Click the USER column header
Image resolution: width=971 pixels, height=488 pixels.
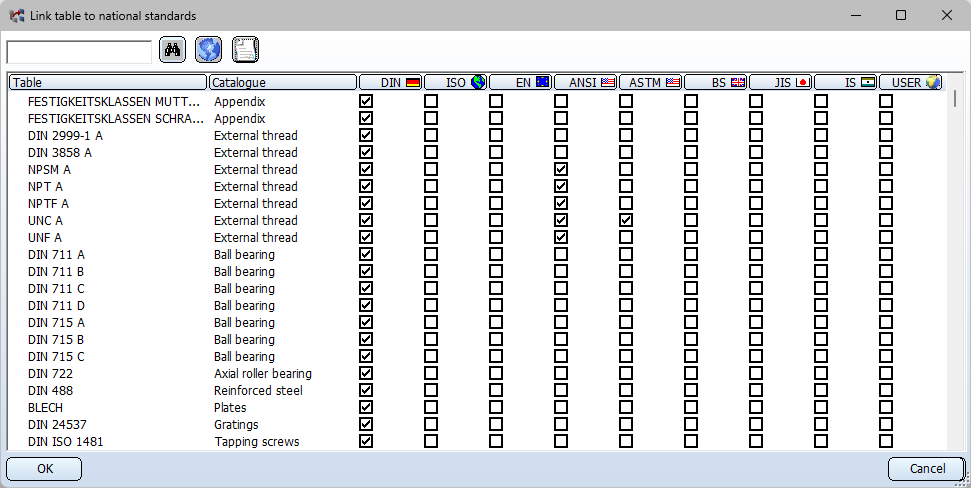(x=911, y=82)
